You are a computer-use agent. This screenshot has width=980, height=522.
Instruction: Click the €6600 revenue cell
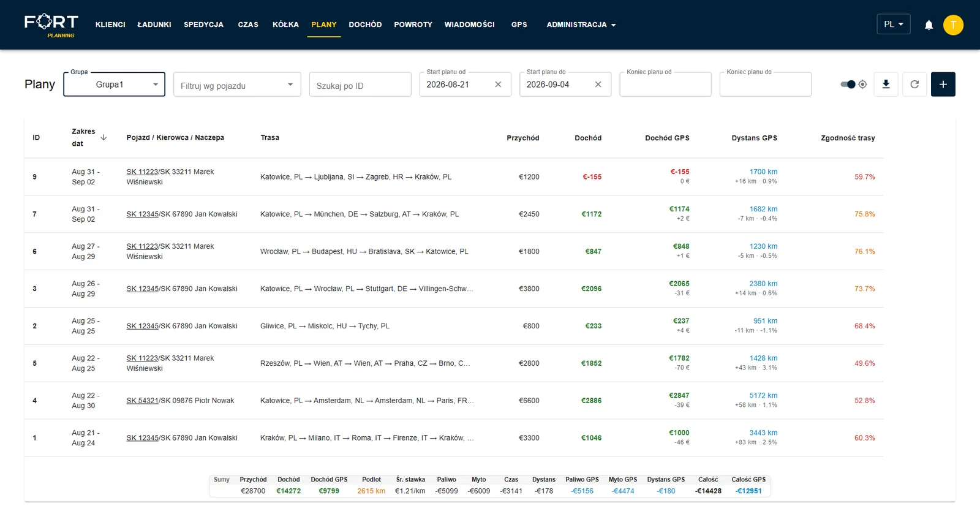point(529,401)
